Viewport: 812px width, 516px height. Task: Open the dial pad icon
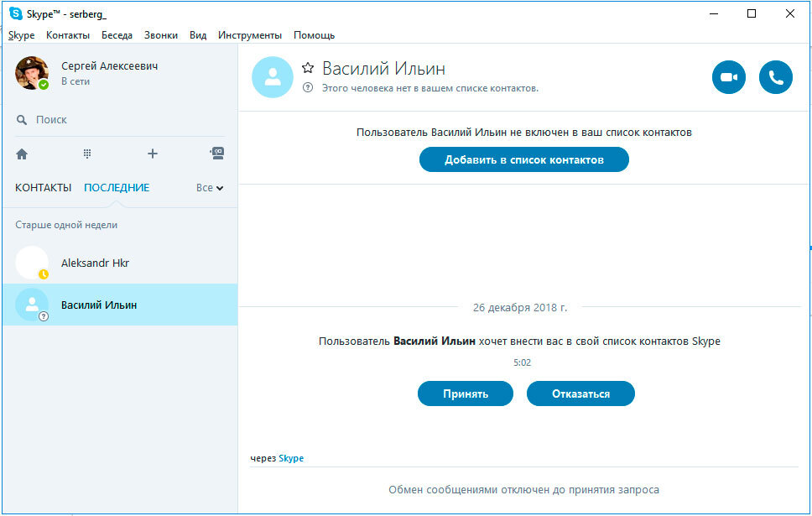[87, 154]
